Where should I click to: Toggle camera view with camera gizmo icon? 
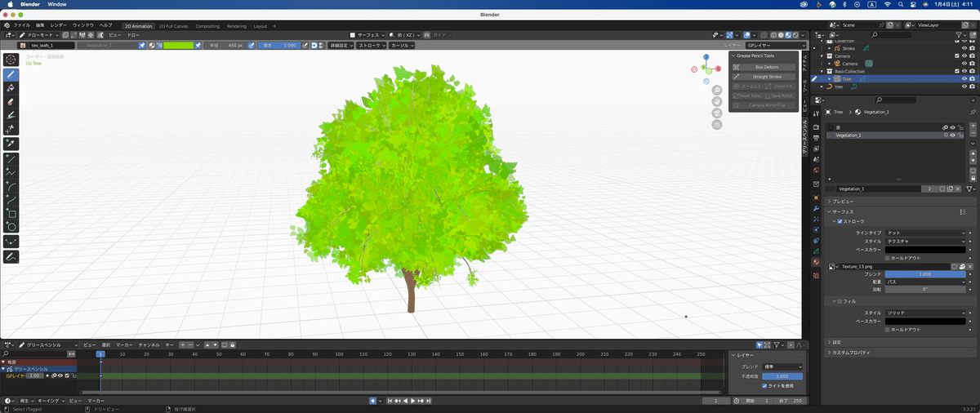click(717, 113)
